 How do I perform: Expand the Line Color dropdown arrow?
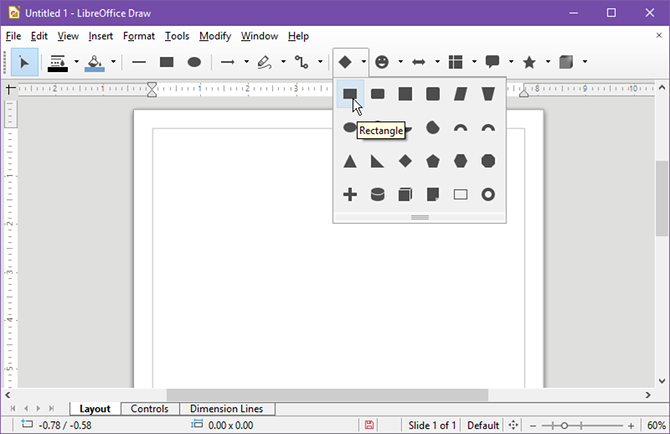[76, 62]
